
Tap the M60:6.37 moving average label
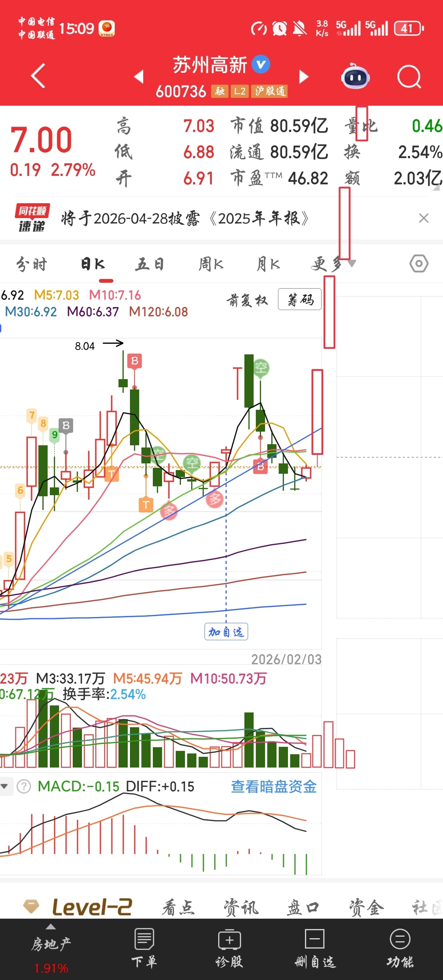(93, 312)
